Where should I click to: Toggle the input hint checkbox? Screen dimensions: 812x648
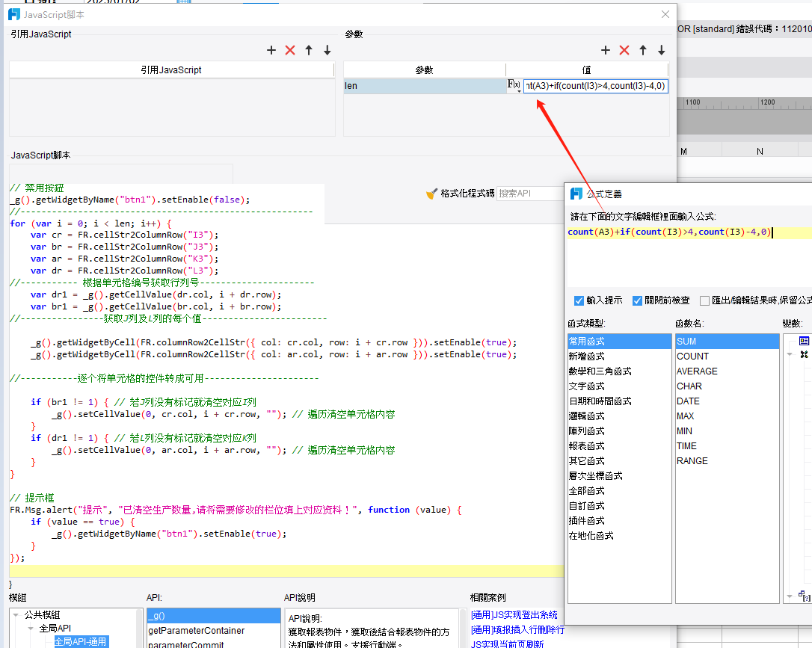[579, 300]
